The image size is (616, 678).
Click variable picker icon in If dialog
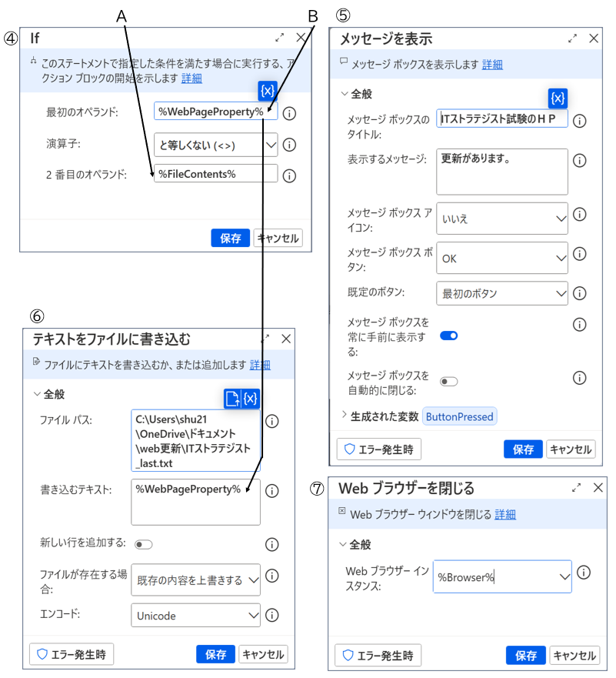(268, 92)
